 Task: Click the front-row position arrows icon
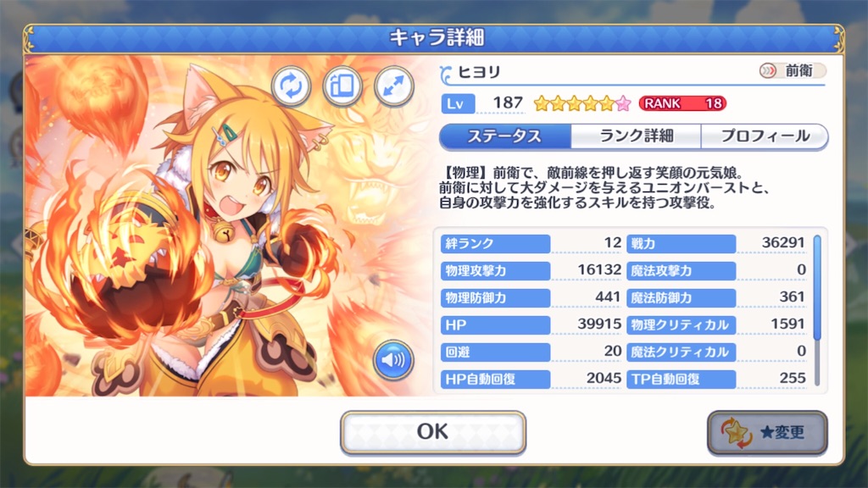[x=768, y=71]
